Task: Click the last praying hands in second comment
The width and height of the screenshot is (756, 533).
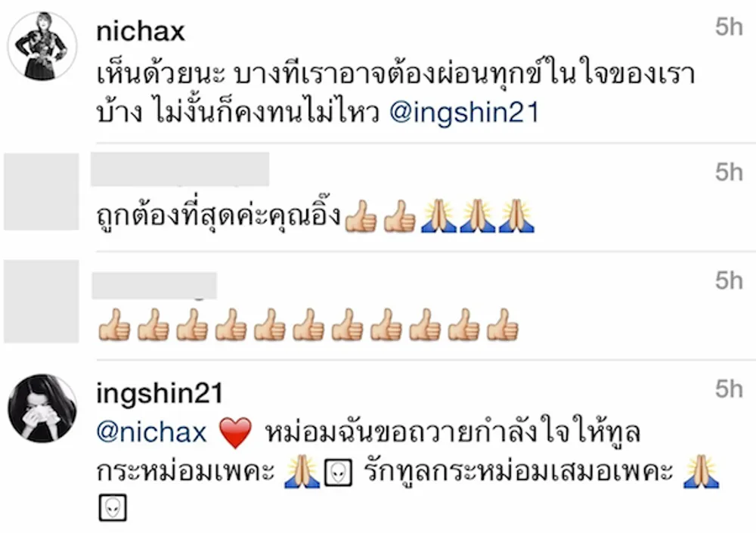Action: (516, 216)
